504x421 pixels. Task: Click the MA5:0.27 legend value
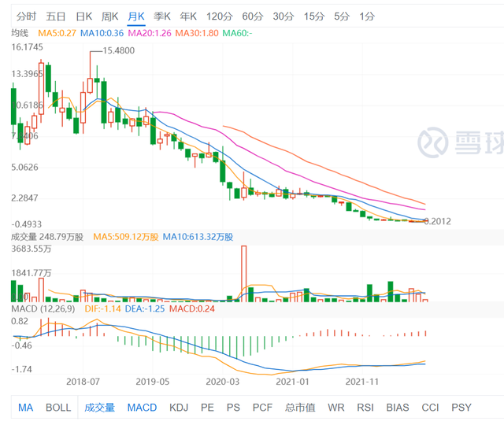57,33
